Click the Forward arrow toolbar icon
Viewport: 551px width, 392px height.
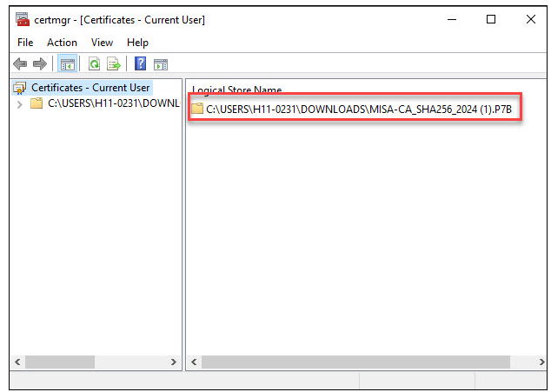(x=39, y=63)
